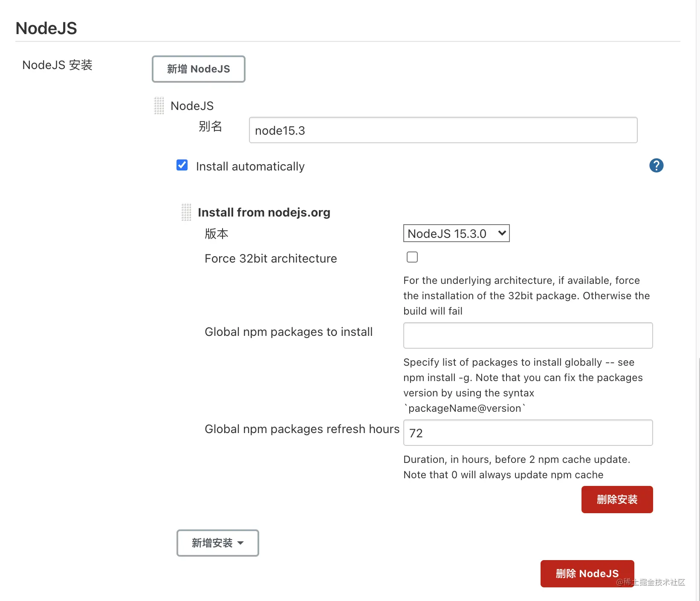The height and width of the screenshot is (601, 700).
Task: Click the Install automatically label text
Action: coord(250,166)
